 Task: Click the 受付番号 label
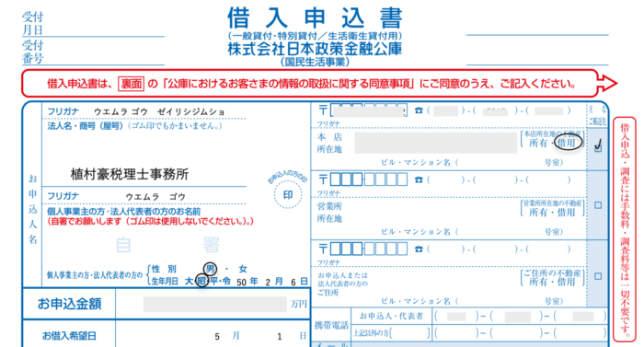click(x=32, y=52)
